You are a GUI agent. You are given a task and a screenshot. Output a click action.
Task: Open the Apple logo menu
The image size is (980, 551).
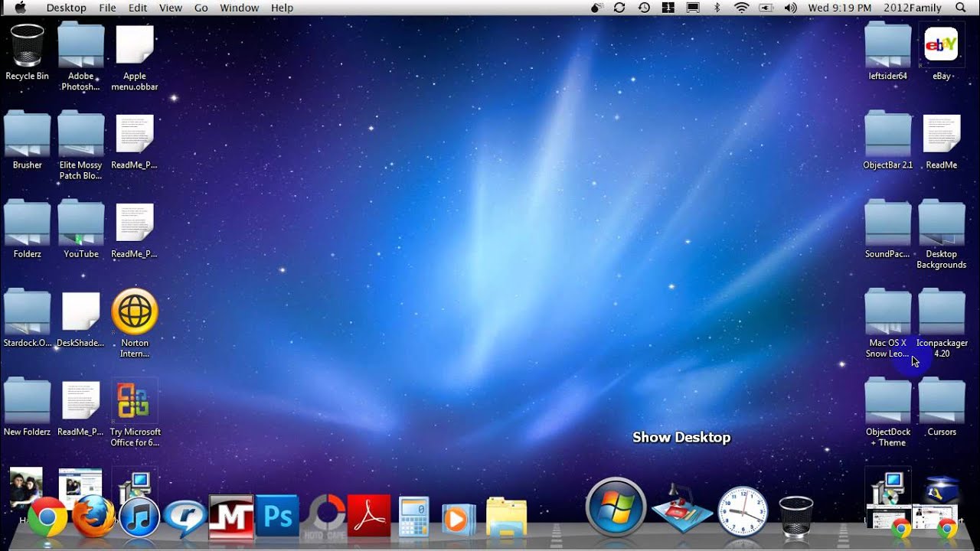21,8
